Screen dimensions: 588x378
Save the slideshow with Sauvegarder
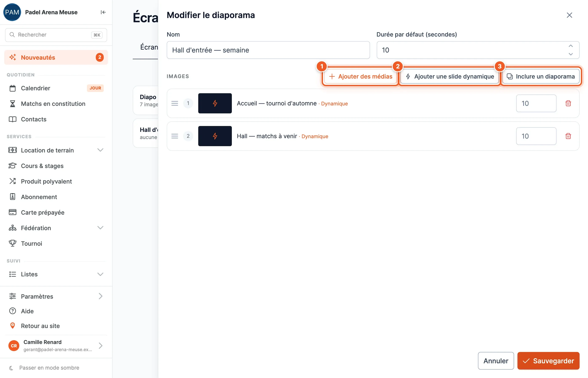click(548, 361)
